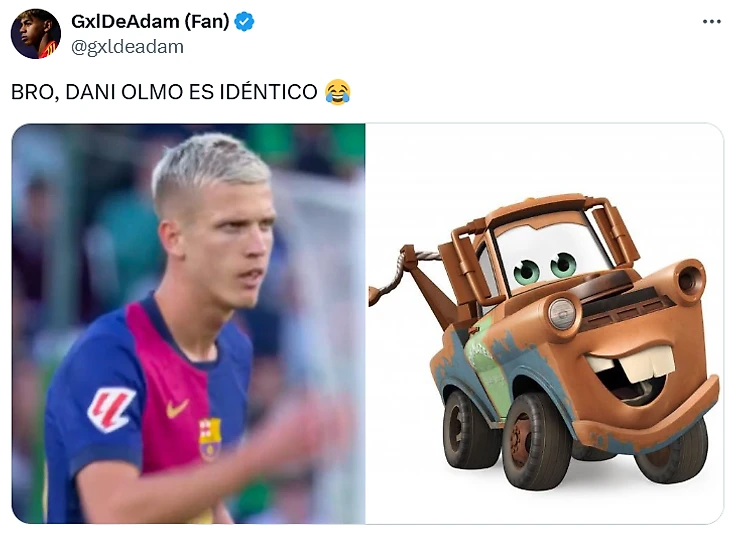This screenshot has height=534, width=730.
Task: Click the blue verified badge
Action: 244,22
